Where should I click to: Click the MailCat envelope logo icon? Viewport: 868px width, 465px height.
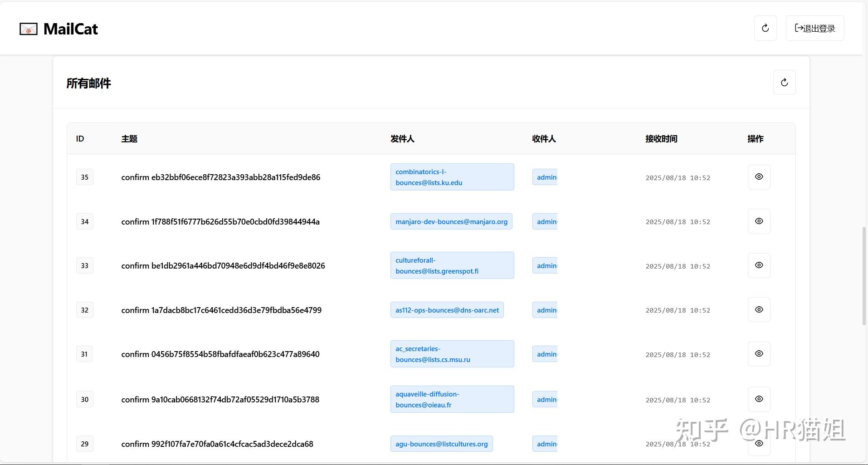point(29,29)
